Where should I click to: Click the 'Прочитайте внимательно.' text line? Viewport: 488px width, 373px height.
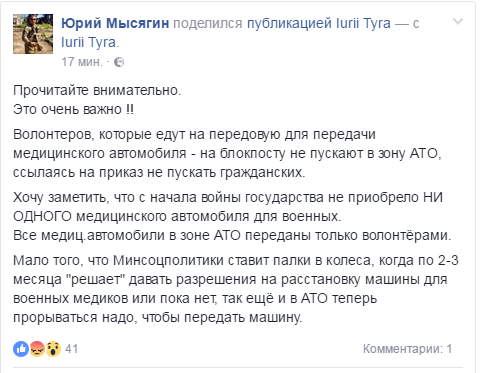point(97,90)
